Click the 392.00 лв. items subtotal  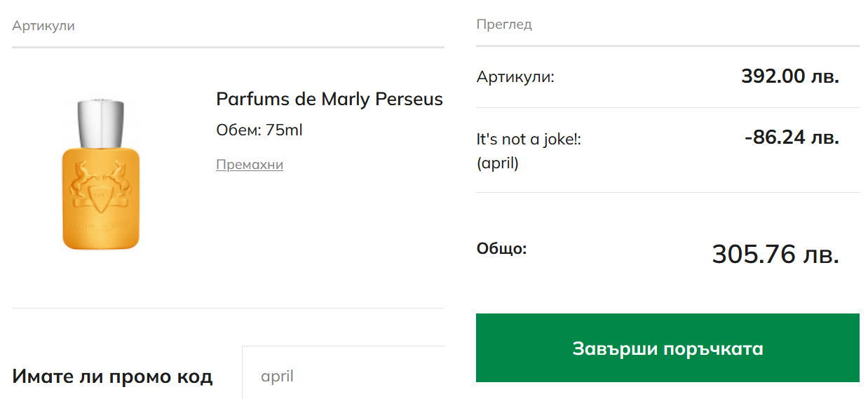(x=789, y=76)
